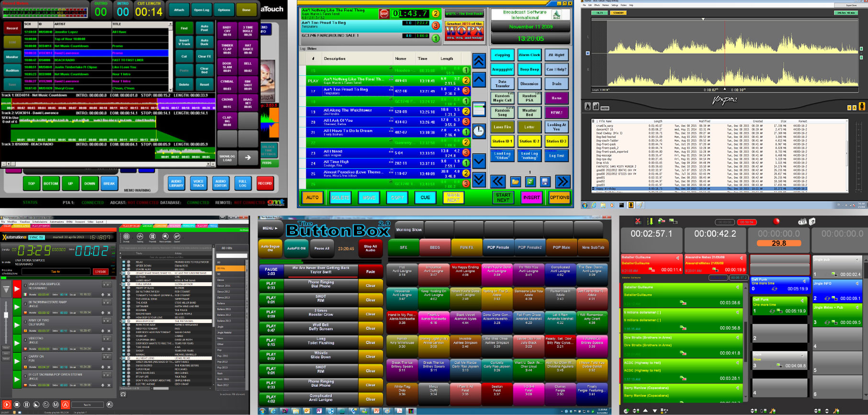Jump to log bottom with double-down arrow
This screenshot has height=415, width=868.
coord(479,179)
